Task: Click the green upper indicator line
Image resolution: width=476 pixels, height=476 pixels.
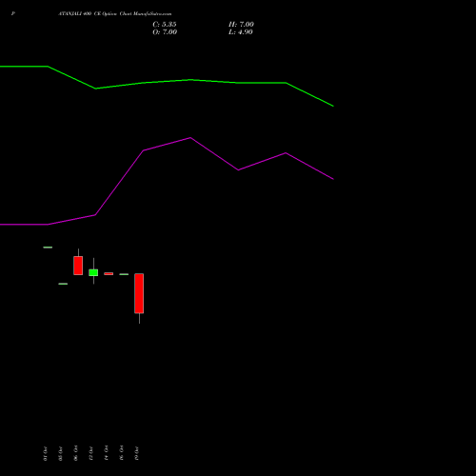Action: point(190,80)
